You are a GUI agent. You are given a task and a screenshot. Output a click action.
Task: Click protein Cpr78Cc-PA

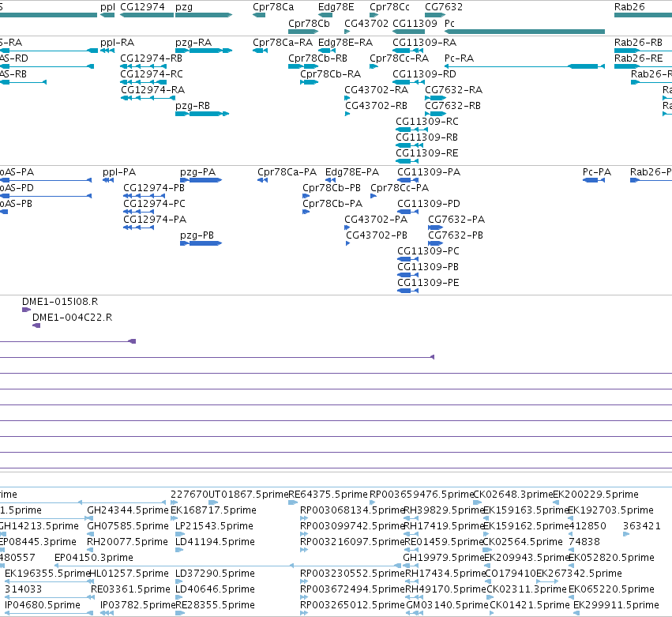click(374, 196)
